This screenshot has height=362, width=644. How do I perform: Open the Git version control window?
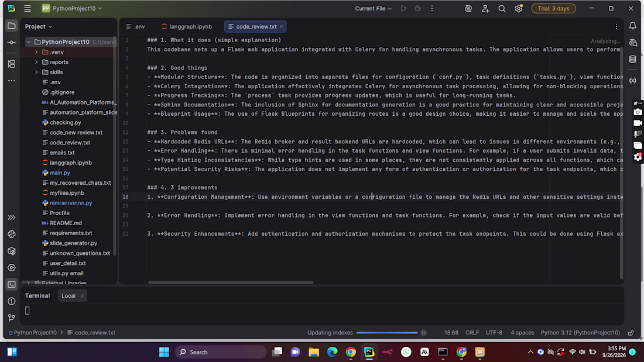pos(12,318)
